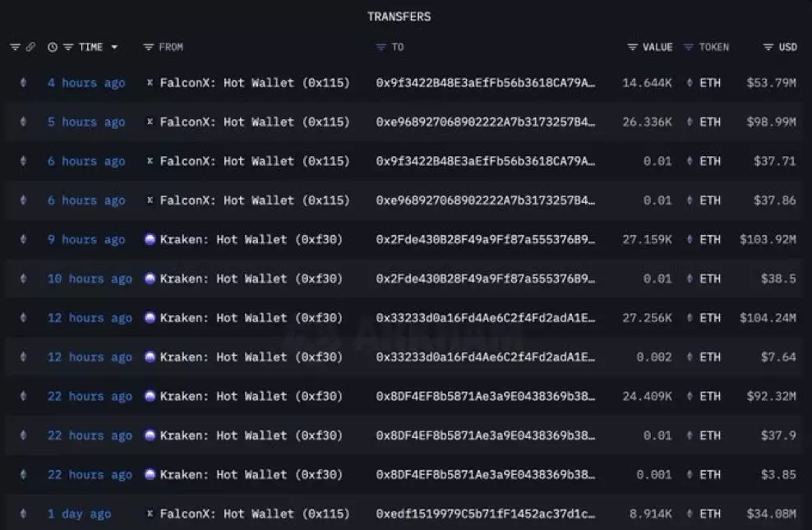Open the TRANSFERS tab heading

coord(399,16)
